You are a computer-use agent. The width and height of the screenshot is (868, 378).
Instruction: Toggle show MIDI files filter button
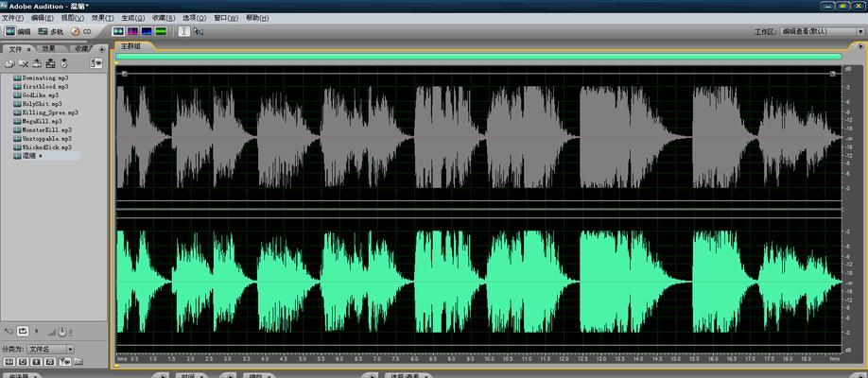[50, 361]
